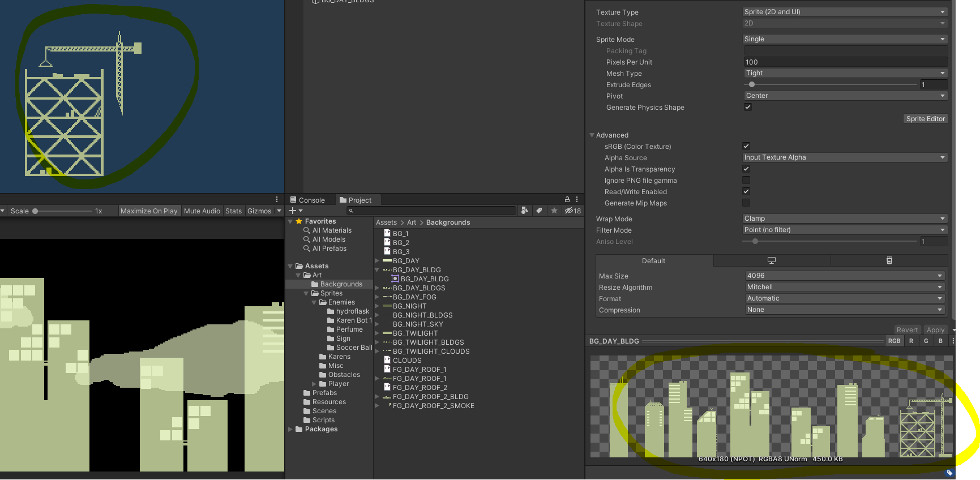Enable Ignore PNG file gamma

click(746, 180)
